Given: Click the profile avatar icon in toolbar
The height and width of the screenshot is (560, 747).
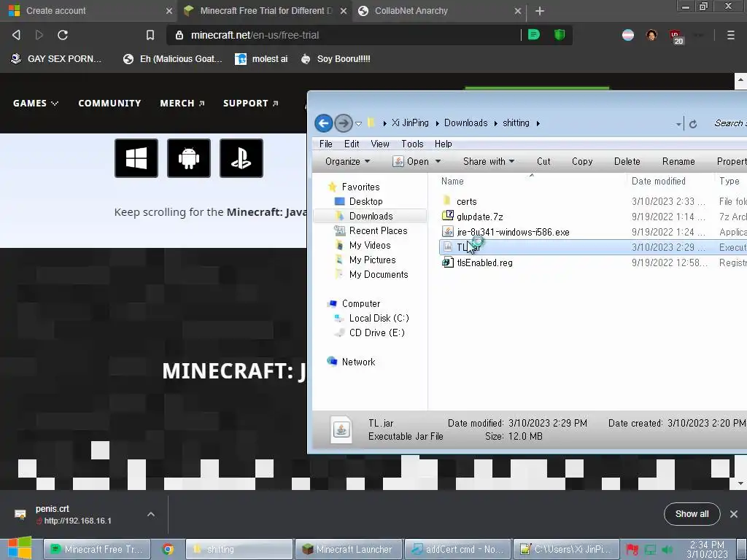Looking at the screenshot, I should [x=651, y=35].
